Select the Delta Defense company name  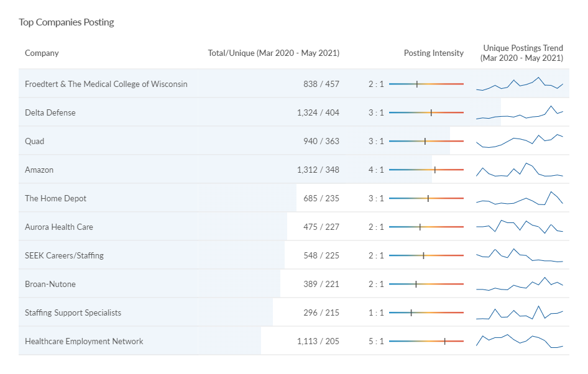point(50,112)
